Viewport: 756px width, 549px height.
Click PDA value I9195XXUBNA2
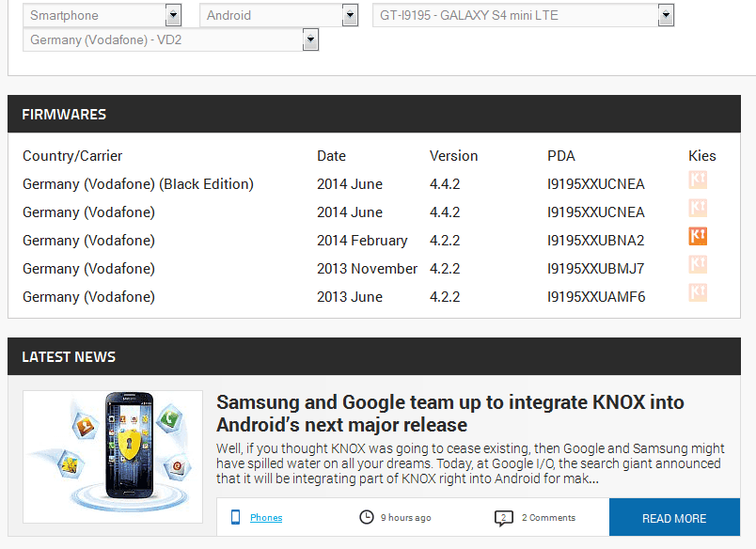pyautogui.click(x=595, y=241)
